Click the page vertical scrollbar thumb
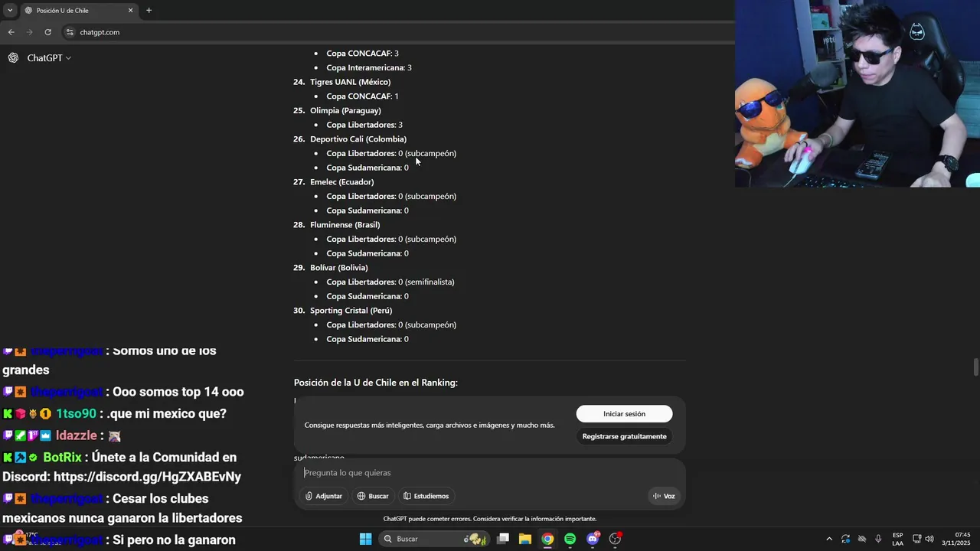 point(975,367)
